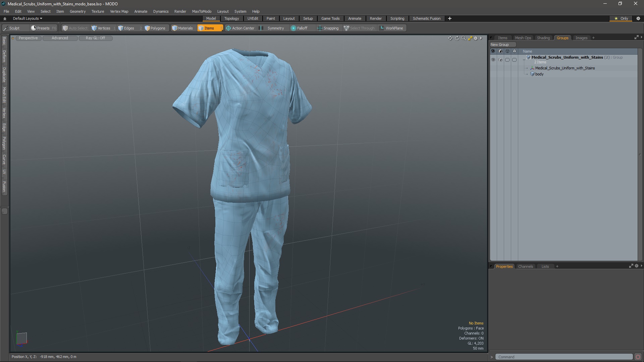This screenshot has height=362, width=644.
Task: Open viewport settings gear icon
Action: (x=476, y=38)
